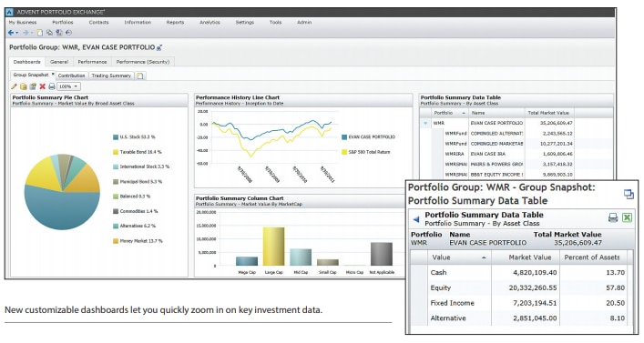The image size is (644, 343).
Task: Open the Trading Summary tab
Action: click(x=111, y=76)
